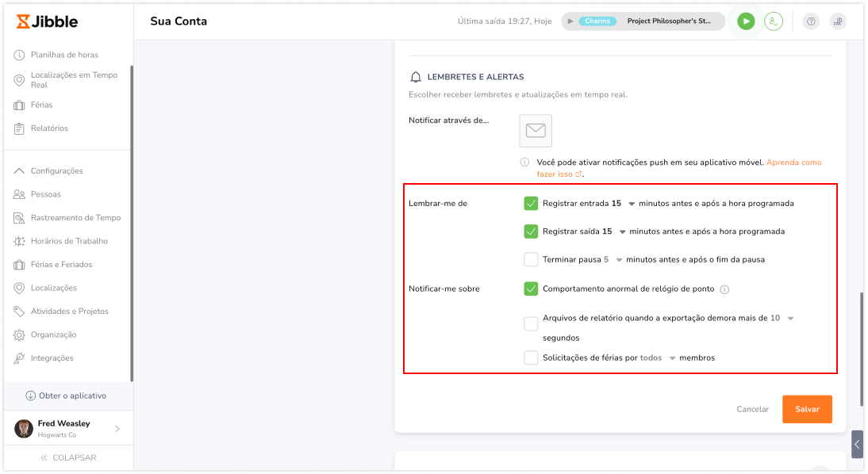Uncheck Registrar entrada reminder

coord(531,203)
